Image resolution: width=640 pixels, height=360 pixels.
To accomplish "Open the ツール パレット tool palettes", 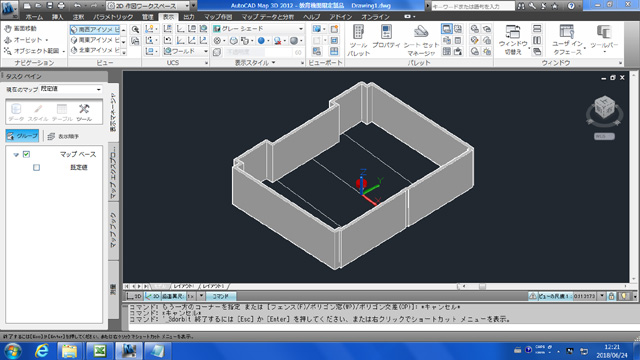I will pos(358,40).
